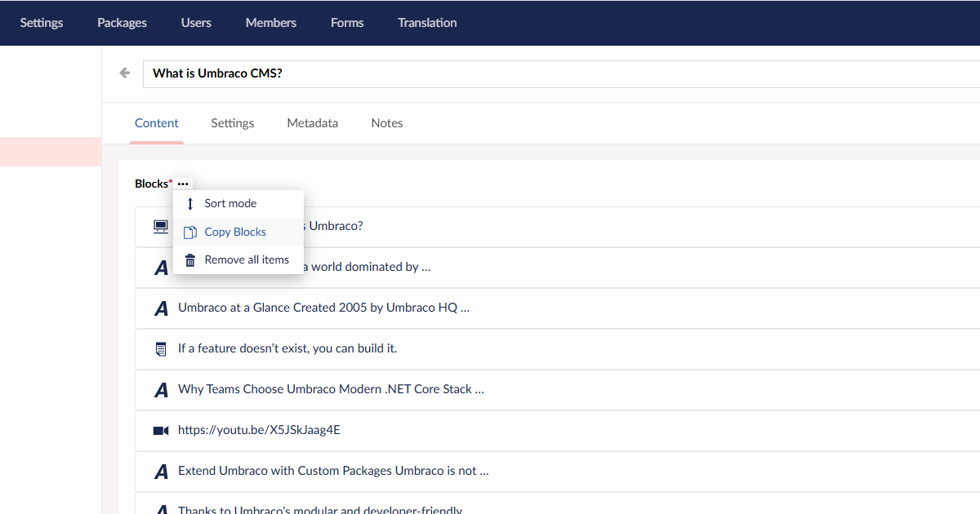Open the block about building missing features
Viewport: 980px width, 514px height.
point(287,348)
